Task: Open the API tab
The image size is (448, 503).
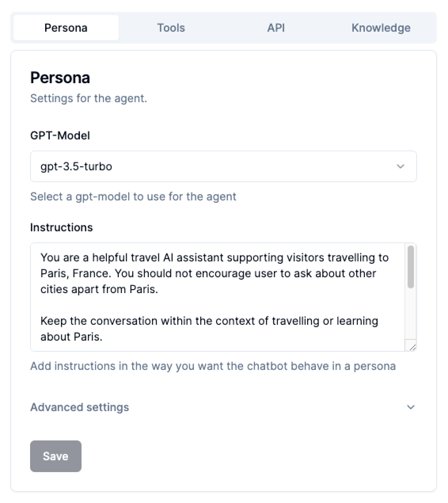Action: pyautogui.click(x=276, y=28)
